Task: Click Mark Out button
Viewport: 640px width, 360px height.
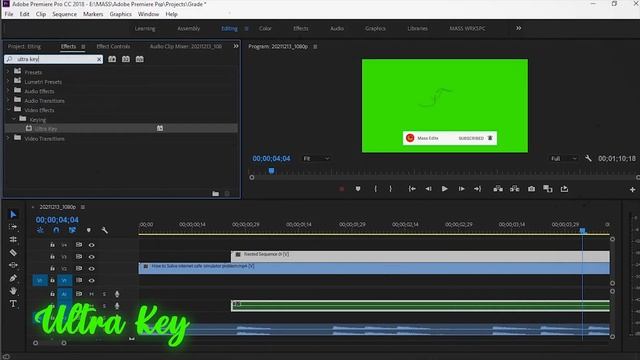Action: [391, 189]
